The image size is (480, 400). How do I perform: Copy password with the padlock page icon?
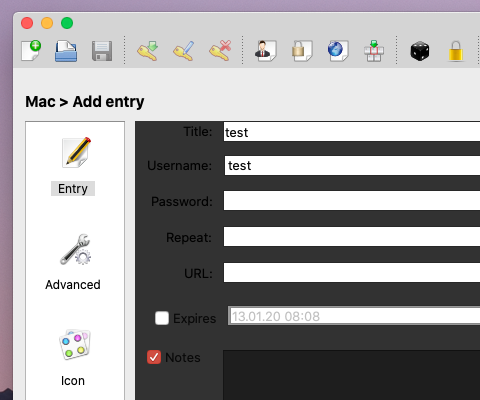302,51
